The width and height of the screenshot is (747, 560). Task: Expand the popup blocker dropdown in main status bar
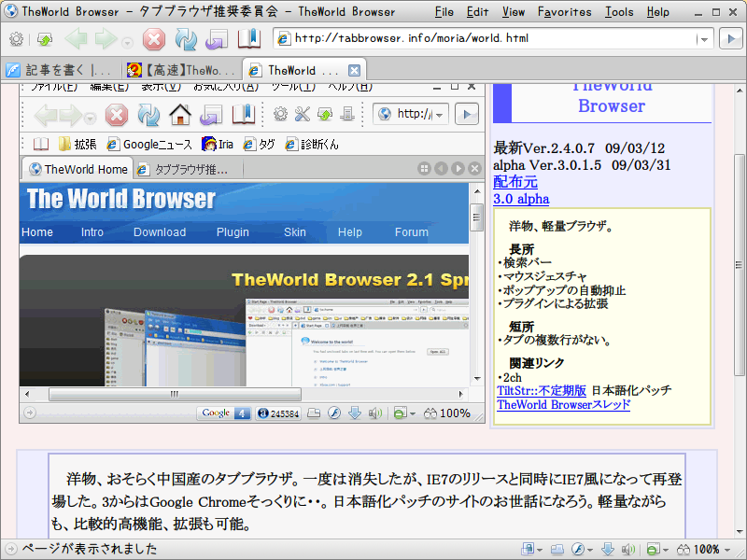(x=665, y=550)
